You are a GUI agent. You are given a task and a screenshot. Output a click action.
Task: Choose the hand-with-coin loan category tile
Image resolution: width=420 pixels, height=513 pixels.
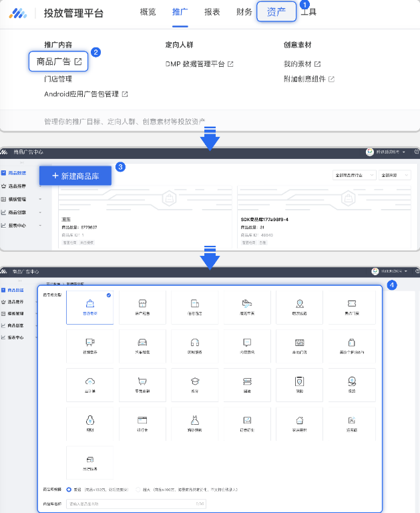352,385
